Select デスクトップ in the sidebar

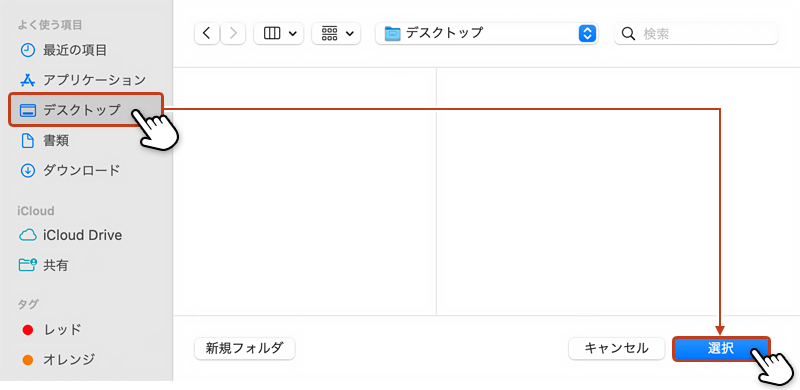click(86, 109)
